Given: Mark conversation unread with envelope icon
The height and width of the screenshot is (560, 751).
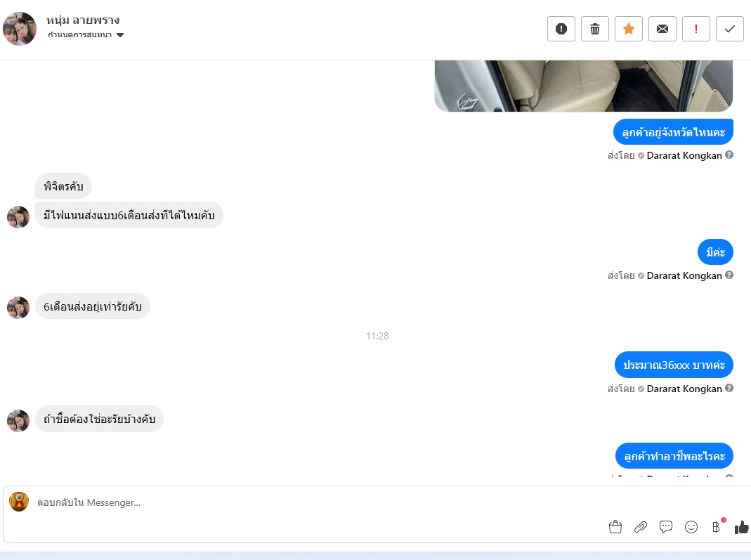Looking at the screenshot, I should pyautogui.click(x=662, y=29).
